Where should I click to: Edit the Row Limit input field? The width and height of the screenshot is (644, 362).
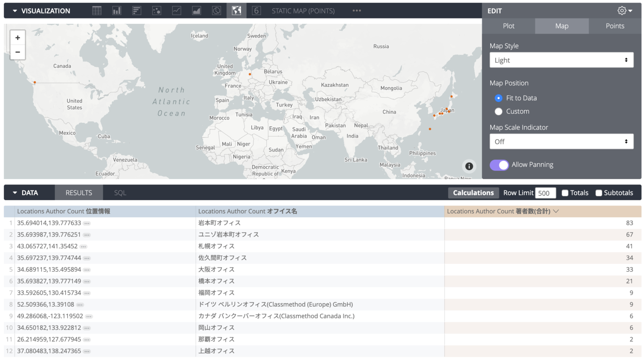pos(545,193)
